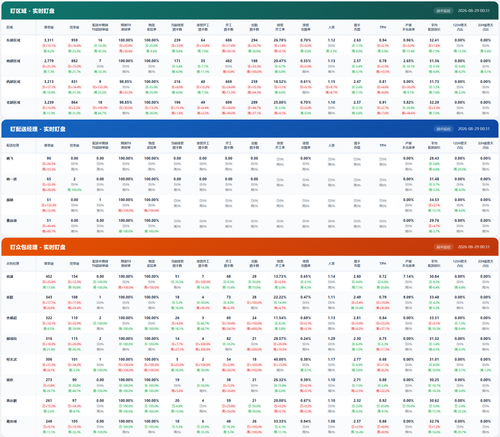Click the 30.25 value in the crowdsource table

coord(434,380)
